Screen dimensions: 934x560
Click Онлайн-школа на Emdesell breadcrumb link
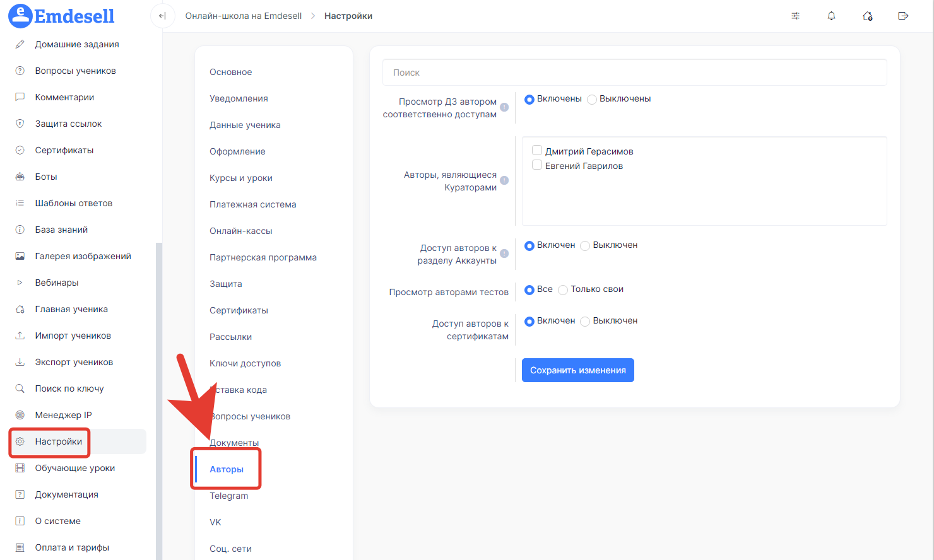[x=243, y=16]
